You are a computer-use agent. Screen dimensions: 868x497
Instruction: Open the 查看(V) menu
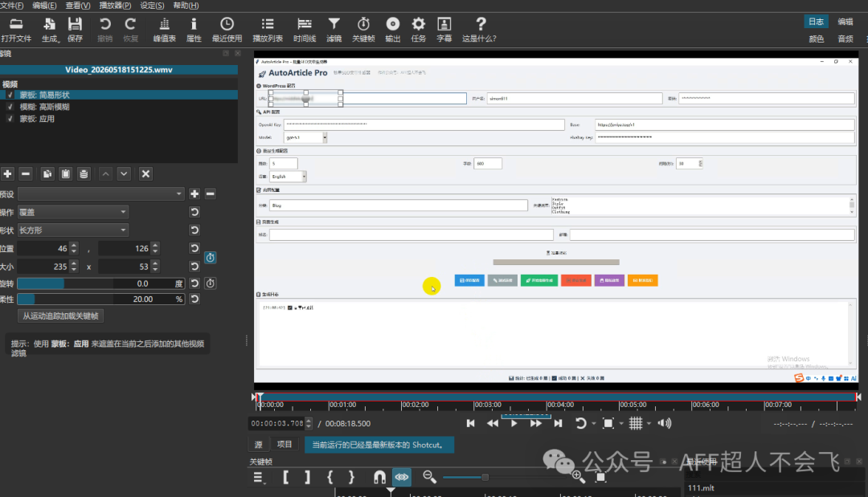click(77, 6)
